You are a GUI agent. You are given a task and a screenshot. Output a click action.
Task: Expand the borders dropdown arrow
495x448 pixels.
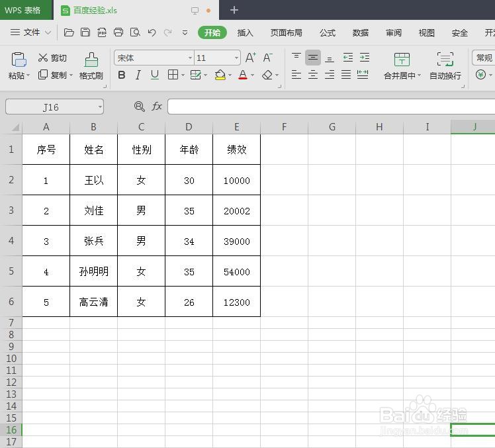click(x=183, y=75)
